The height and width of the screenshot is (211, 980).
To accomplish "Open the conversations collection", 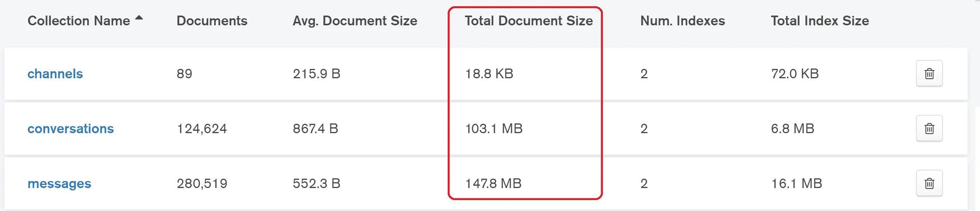I will pos(71,128).
